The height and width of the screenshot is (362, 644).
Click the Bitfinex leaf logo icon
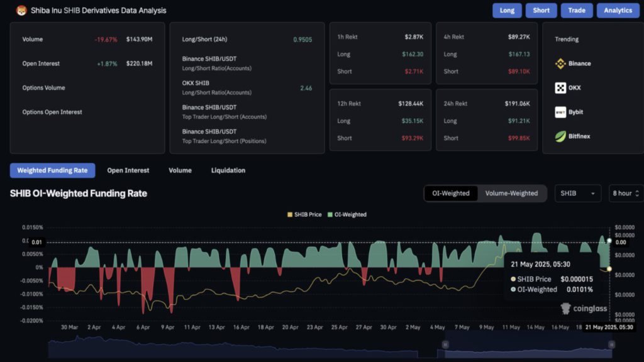click(x=560, y=136)
